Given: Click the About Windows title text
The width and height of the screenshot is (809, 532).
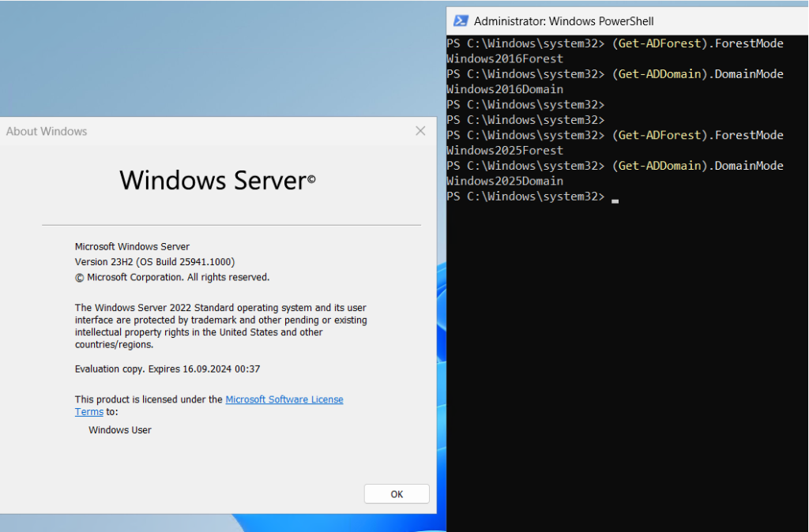Looking at the screenshot, I should tap(46, 131).
